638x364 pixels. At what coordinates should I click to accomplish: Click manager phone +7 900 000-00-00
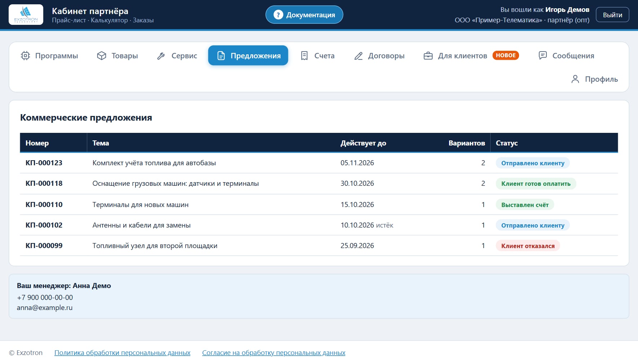45,297
